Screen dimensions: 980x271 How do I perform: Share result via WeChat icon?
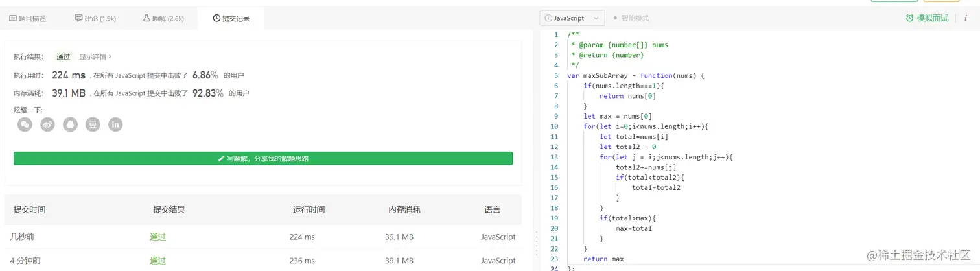click(25, 124)
